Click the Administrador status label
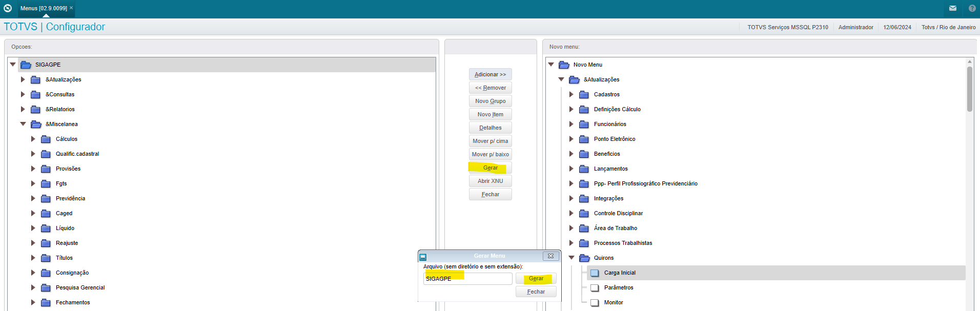Screen dimensions: 980x311 coord(856,27)
